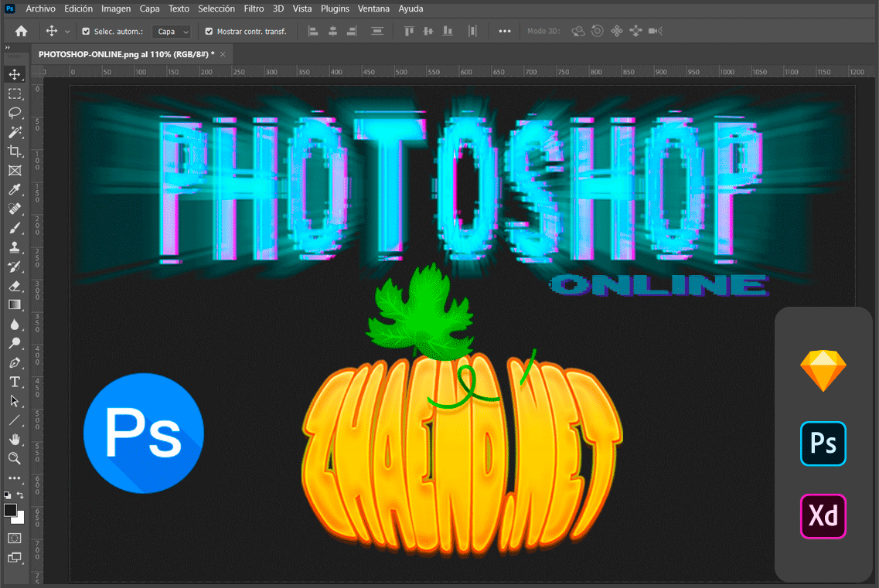This screenshot has width=879, height=588.
Task: Select the Move tool
Action: (x=15, y=74)
